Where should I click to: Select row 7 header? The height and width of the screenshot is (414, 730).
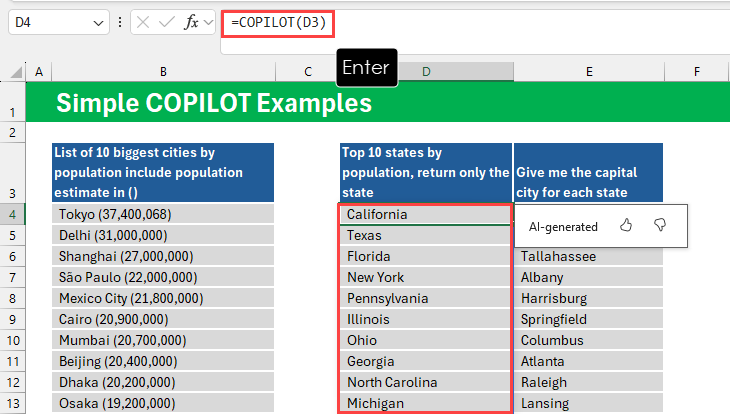point(13,278)
